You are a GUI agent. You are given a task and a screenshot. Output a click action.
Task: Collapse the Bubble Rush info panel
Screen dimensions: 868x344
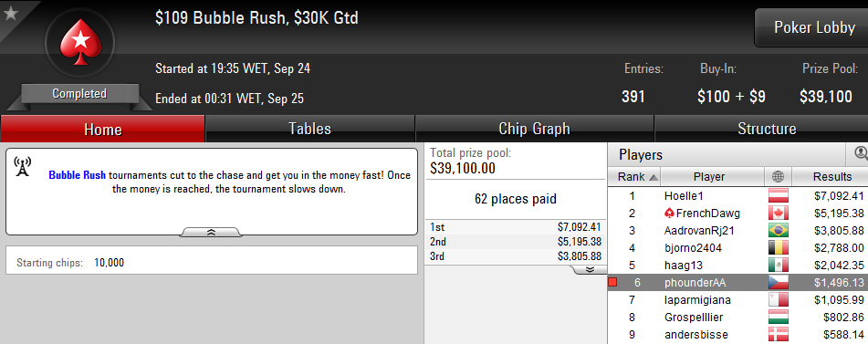(x=211, y=233)
